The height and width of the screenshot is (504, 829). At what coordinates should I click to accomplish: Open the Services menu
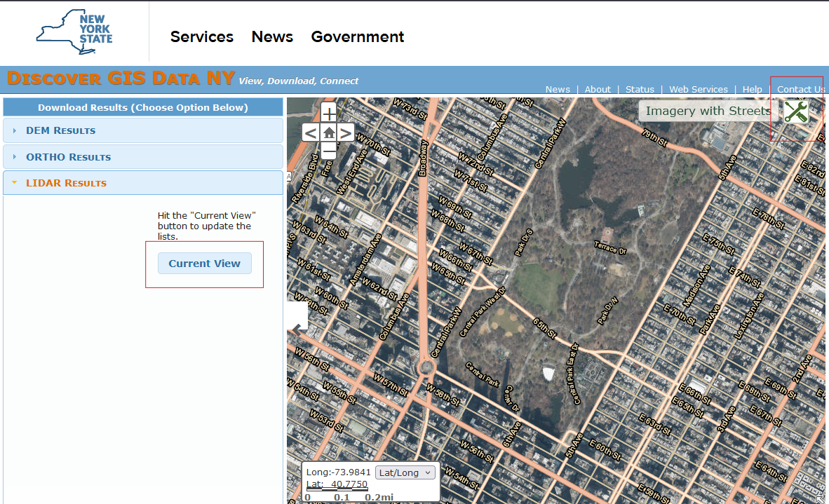pyautogui.click(x=202, y=37)
